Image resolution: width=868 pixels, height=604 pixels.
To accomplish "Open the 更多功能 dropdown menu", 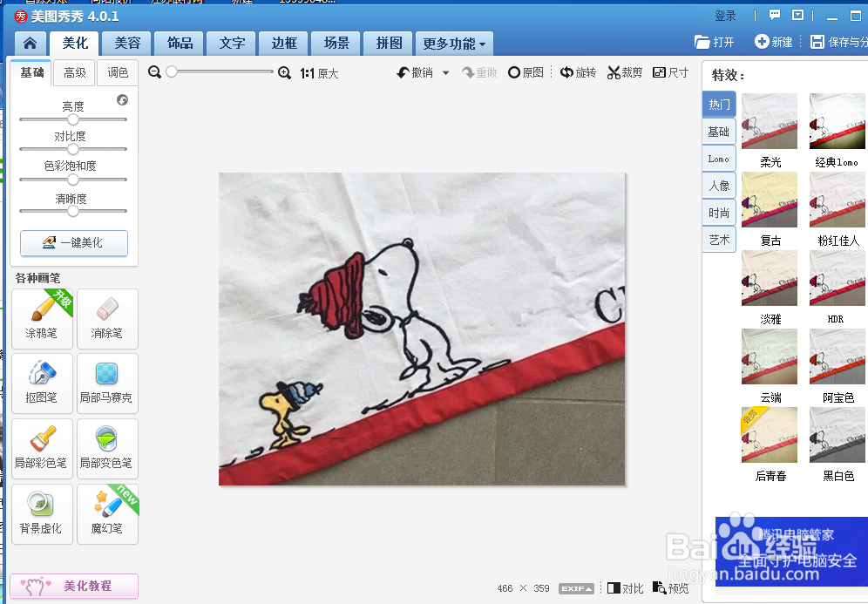I will (454, 44).
